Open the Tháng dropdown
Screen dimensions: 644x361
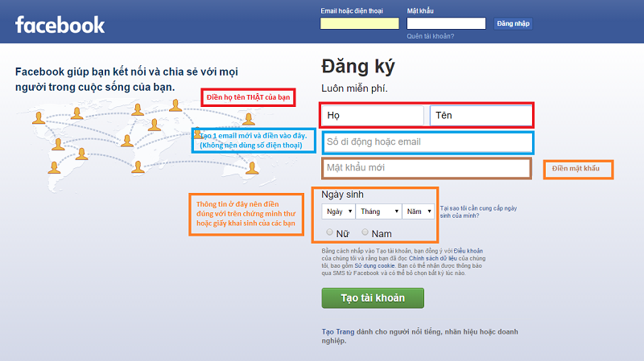(378, 211)
